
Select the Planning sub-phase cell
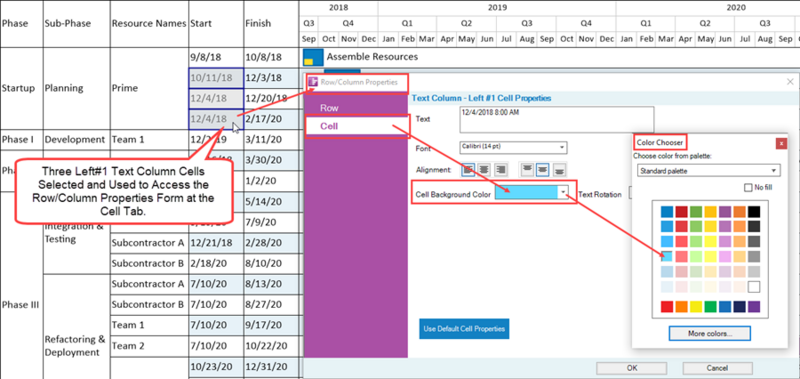click(x=77, y=88)
